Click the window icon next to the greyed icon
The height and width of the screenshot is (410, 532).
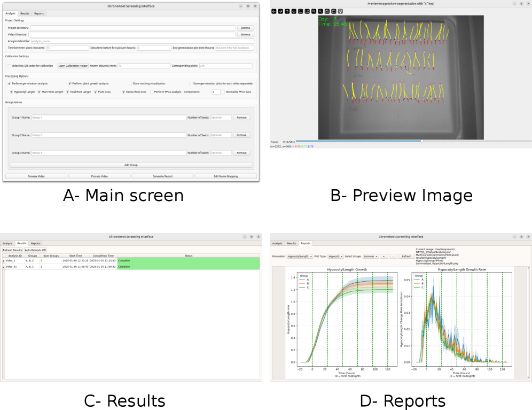pyautogui.click(x=334, y=11)
